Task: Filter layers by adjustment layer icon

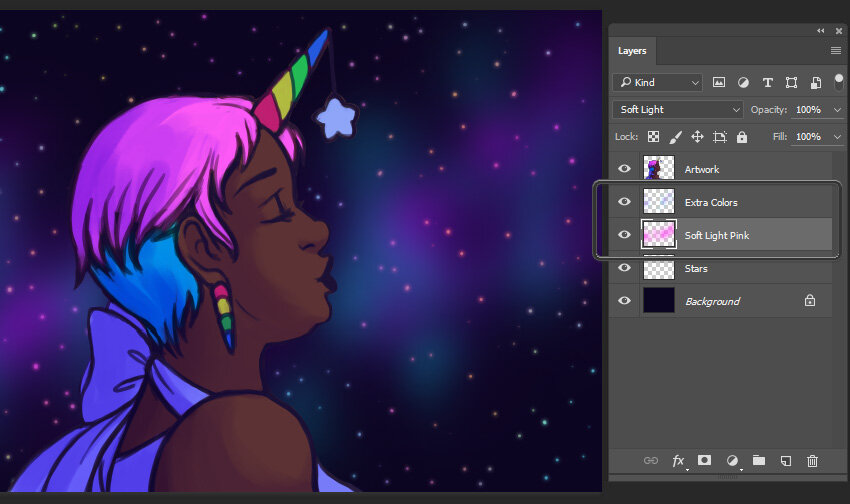Action: 743,82
